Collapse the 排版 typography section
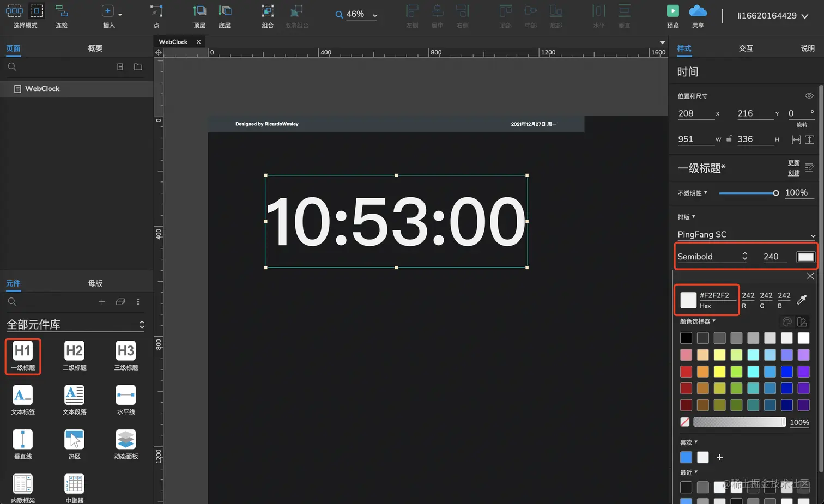Viewport: 824px width, 504px height. tap(687, 217)
